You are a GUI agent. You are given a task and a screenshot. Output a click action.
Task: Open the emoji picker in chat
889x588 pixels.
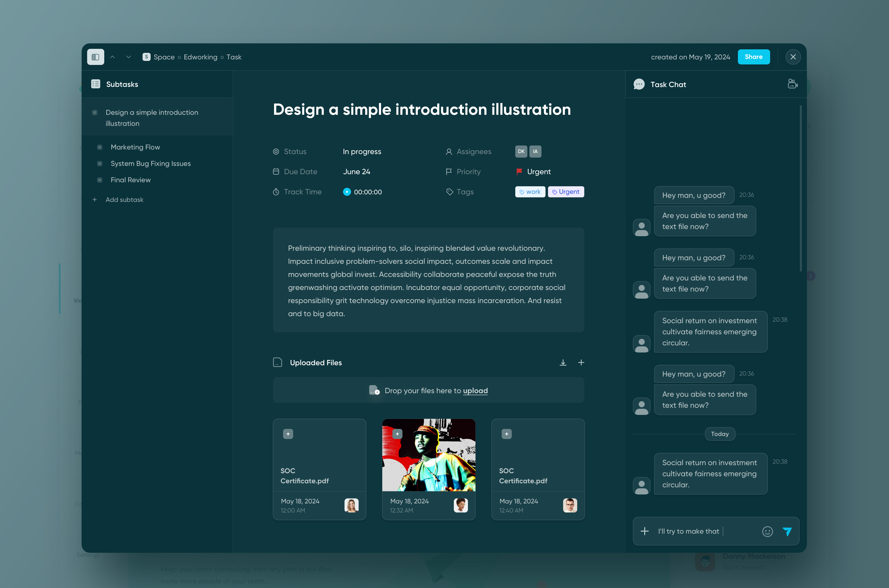767,531
